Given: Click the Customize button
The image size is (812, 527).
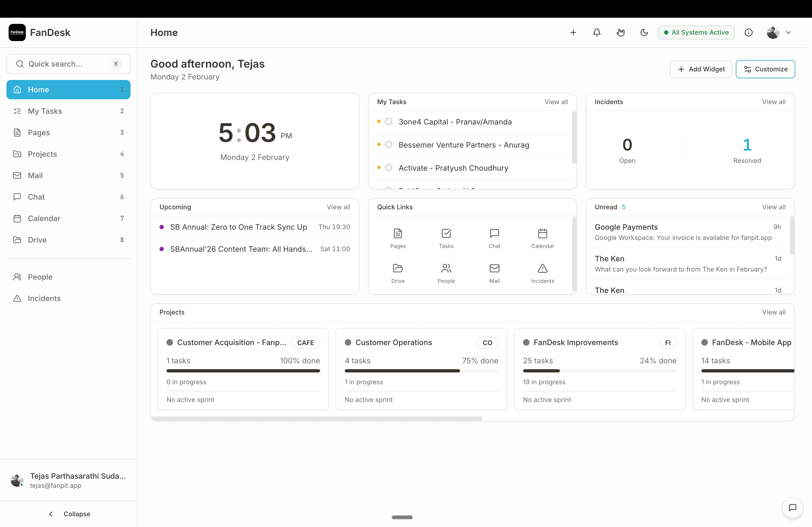Looking at the screenshot, I should 766,69.
